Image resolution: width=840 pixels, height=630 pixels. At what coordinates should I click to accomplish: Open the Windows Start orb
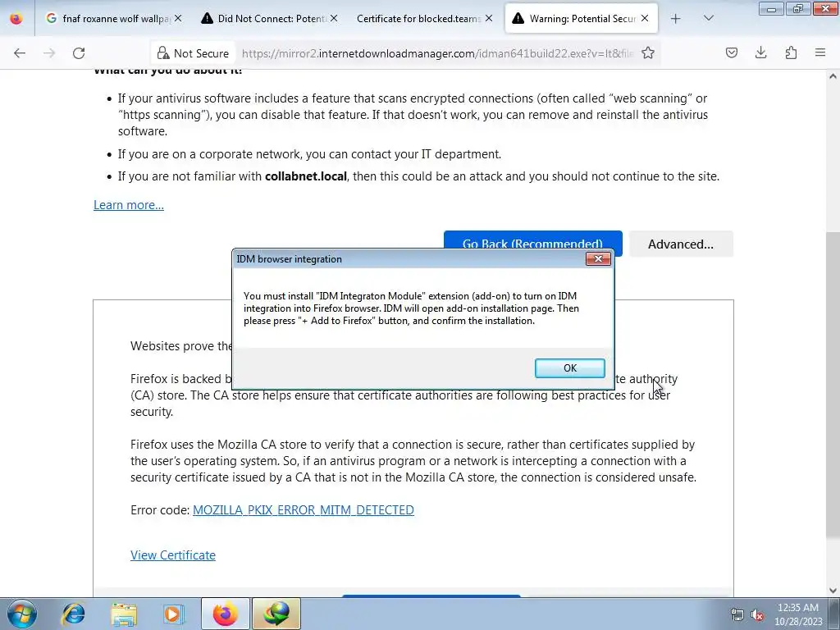click(x=21, y=614)
